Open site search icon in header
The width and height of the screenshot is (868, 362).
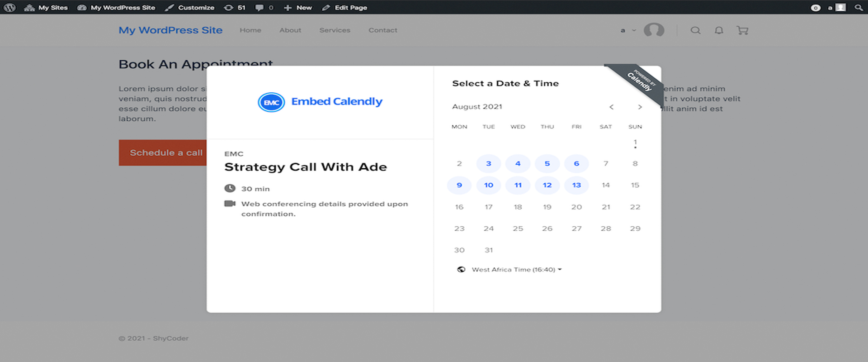point(695,30)
